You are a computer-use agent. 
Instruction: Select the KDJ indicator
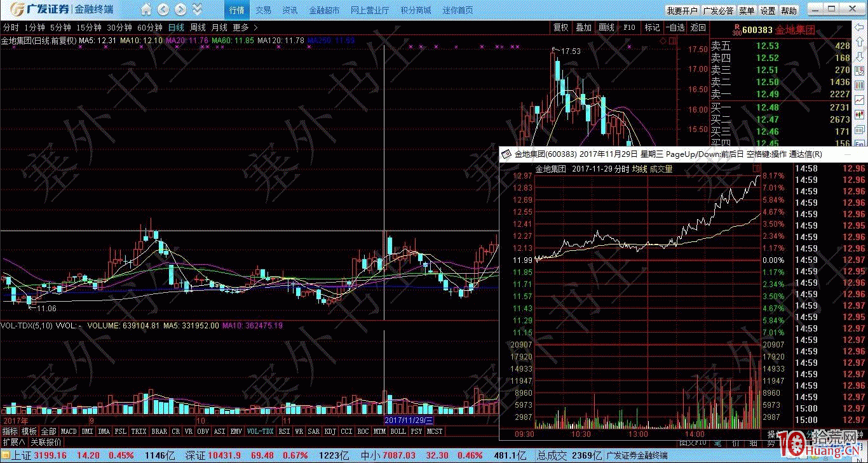click(330, 431)
